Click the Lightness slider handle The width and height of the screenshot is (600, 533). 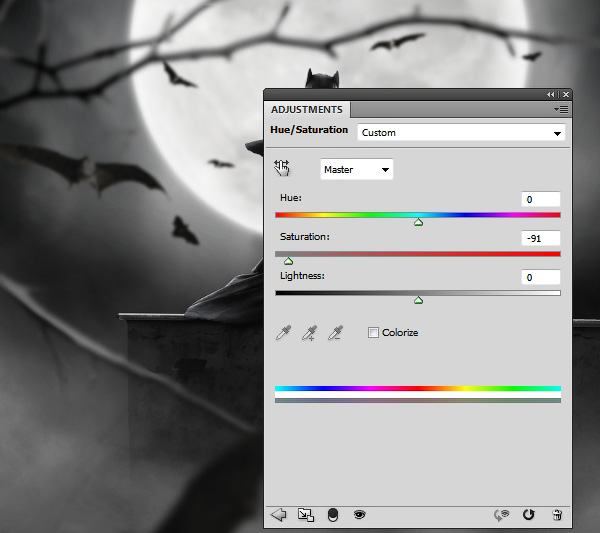[x=418, y=300]
